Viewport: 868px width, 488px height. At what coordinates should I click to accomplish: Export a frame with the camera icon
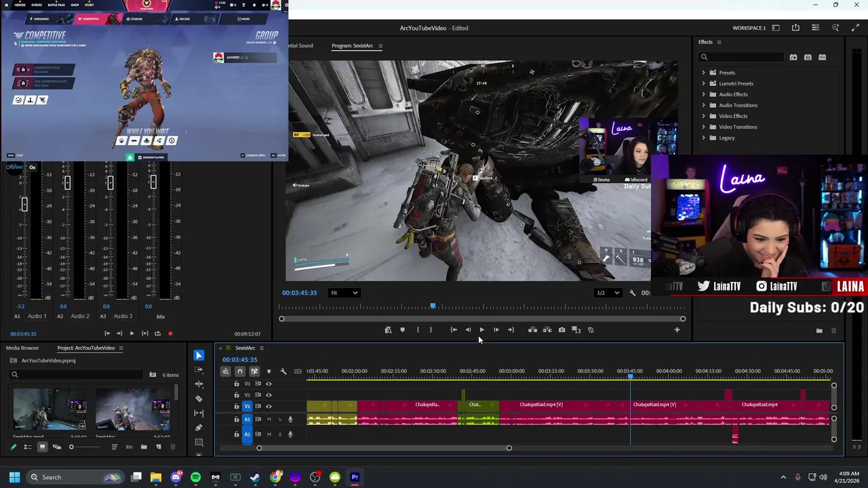[x=561, y=330]
